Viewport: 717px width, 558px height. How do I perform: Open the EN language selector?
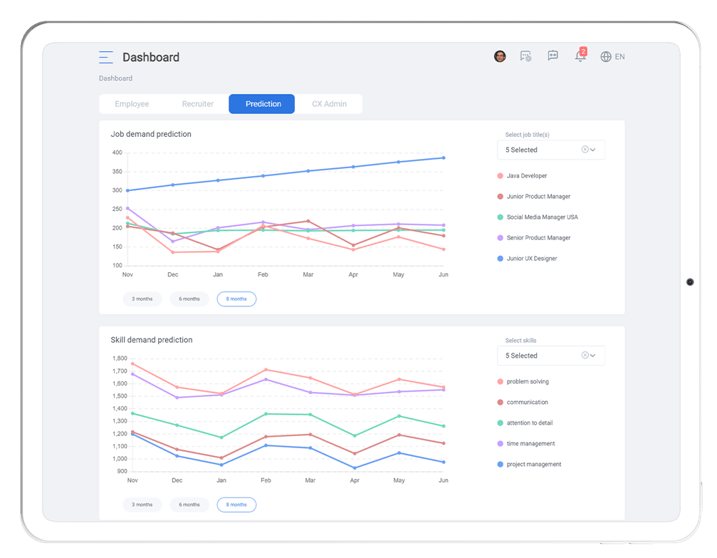620,57
